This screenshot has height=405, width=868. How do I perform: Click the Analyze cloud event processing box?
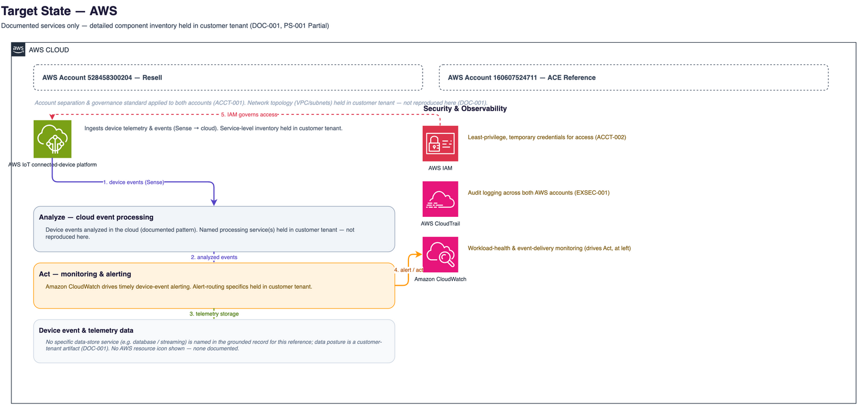(x=214, y=229)
